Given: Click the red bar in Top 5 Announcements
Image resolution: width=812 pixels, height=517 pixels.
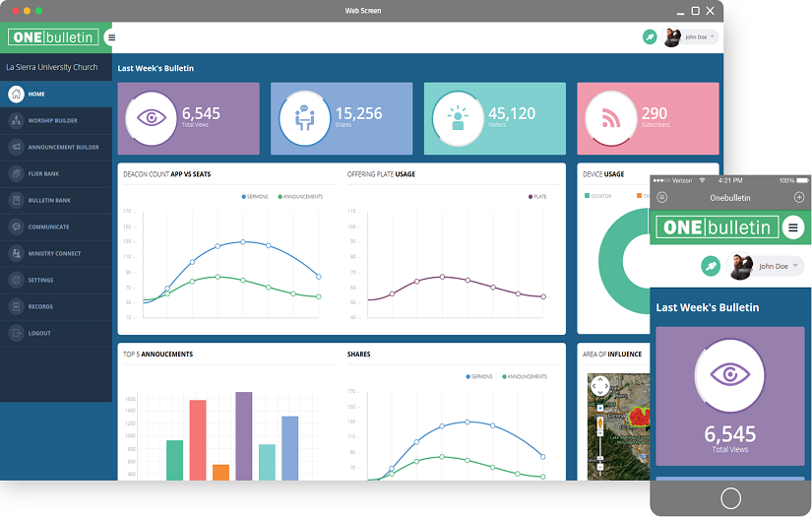Looking at the screenshot, I should point(198,440).
